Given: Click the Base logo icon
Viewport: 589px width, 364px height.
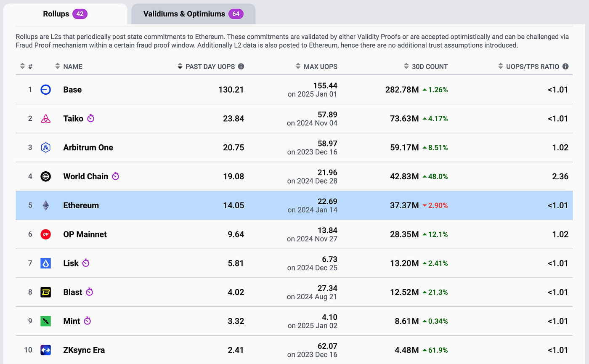Looking at the screenshot, I should point(45,90).
